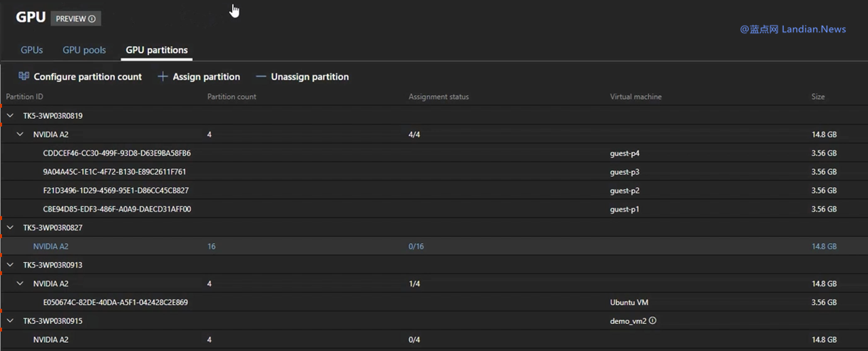Select partition CDDCEF46-CC30-499F-93D8-D63E9BA58FB6
Screen dimensions: 868x351
pos(117,153)
